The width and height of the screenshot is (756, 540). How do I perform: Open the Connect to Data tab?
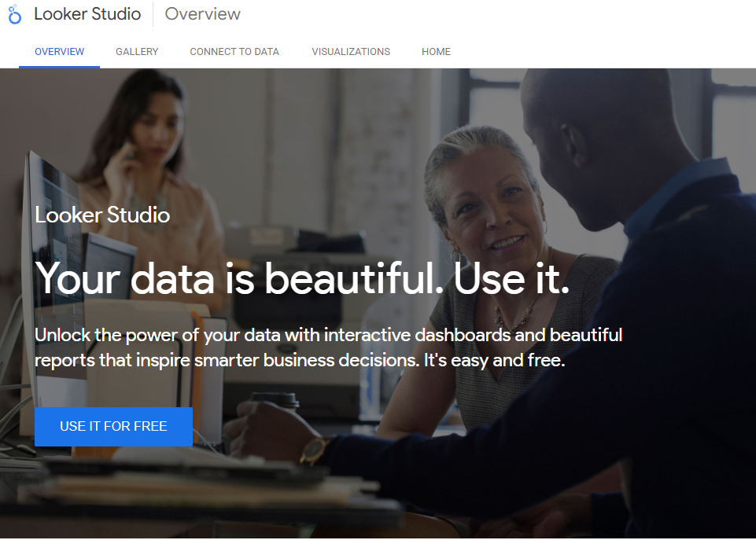point(234,52)
